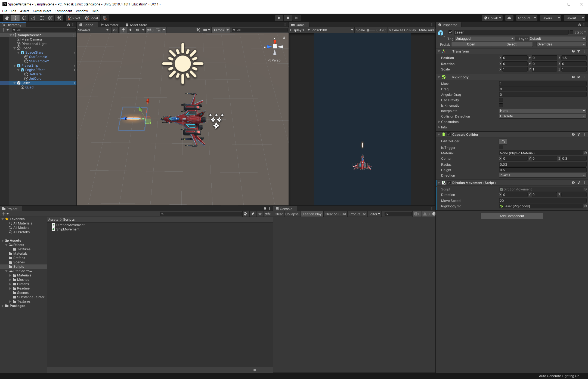Open the GameObject menu
The height and width of the screenshot is (379, 588).
[x=42, y=11]
